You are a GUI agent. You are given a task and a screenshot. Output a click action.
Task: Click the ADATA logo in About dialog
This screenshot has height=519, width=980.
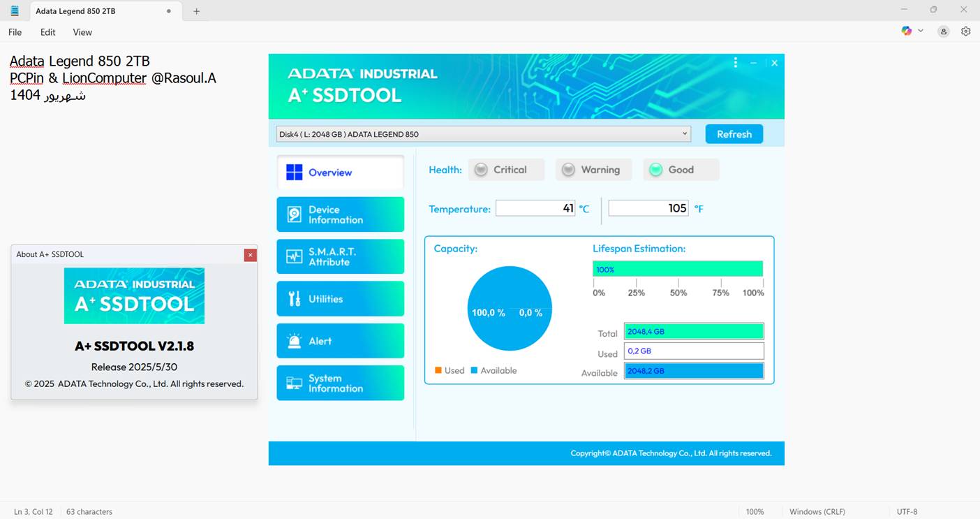[x=134, y=295]
